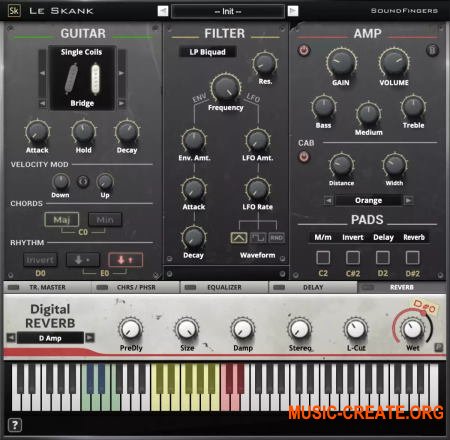Select previous reverb preset before D Amp
Viewport: 450px width, 440px height.
point(11,338)
